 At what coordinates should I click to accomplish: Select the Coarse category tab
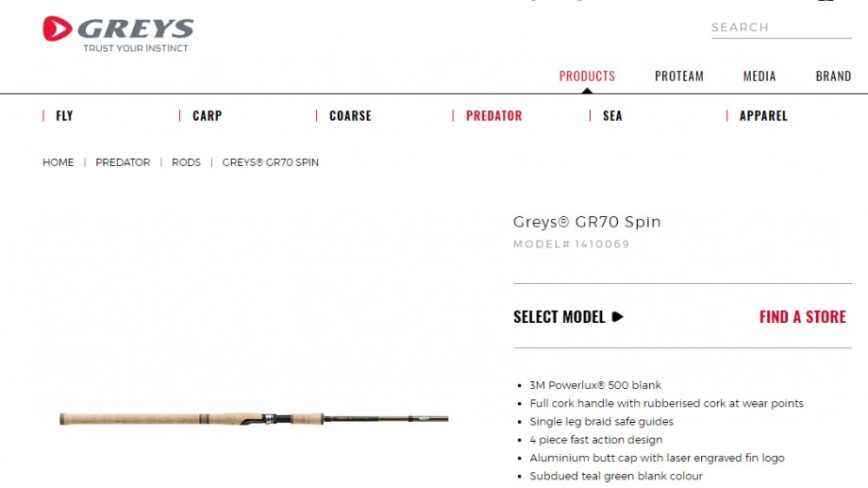[x=350, y=116]
